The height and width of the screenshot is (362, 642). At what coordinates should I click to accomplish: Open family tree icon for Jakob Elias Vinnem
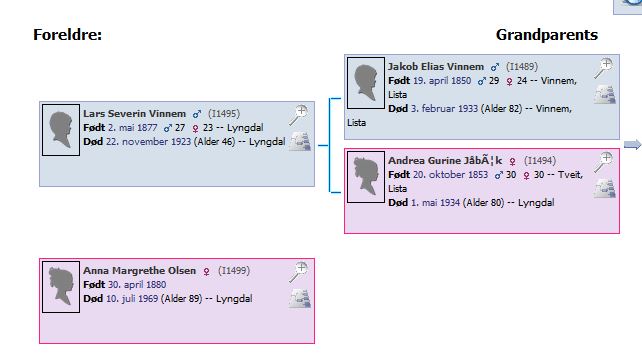(605, 94)
